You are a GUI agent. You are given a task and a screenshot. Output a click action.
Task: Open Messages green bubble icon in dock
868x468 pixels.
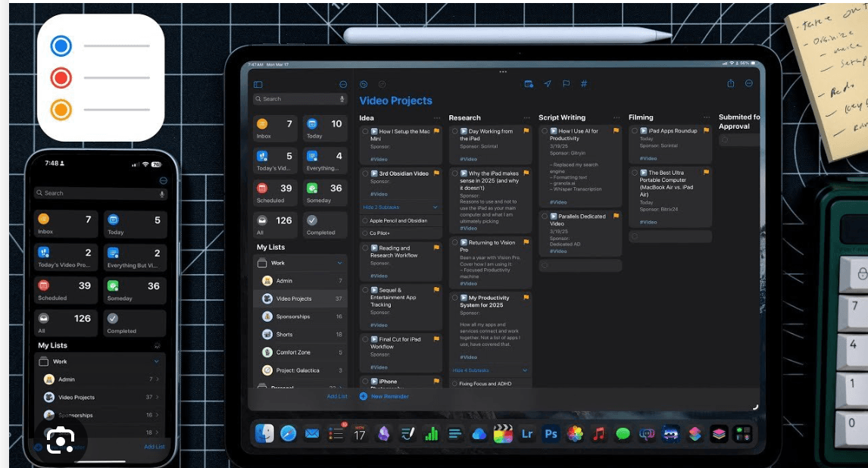tap(623, 434)
